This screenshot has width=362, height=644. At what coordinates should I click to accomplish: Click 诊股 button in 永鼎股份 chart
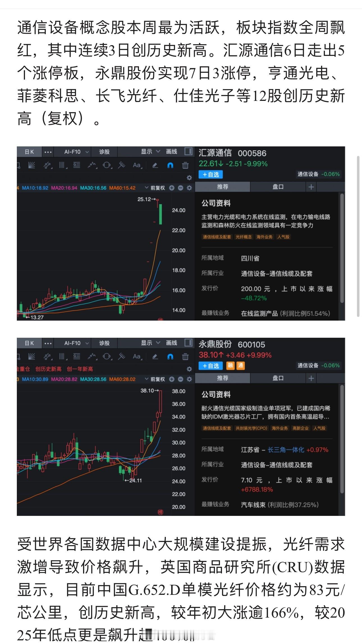coord(104,343)
